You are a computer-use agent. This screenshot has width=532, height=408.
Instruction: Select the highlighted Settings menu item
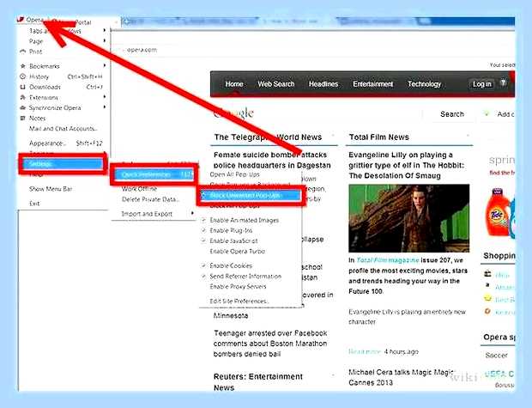[x=63, y=164]
